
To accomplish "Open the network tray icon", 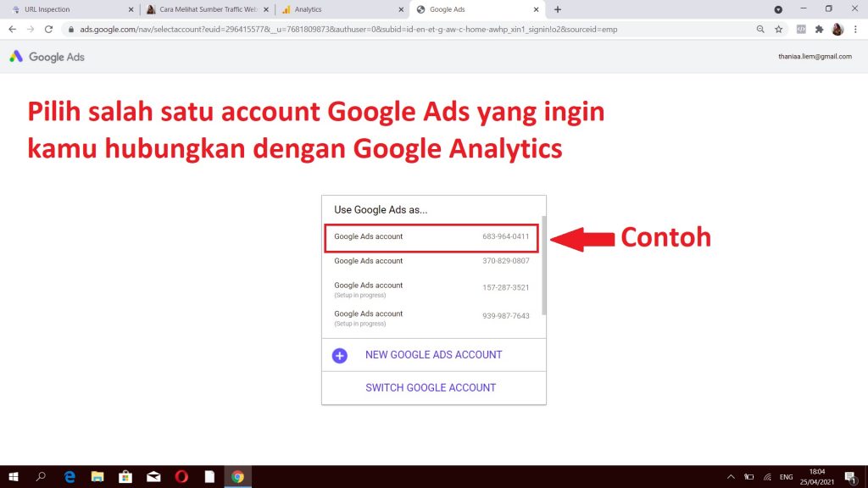I will [767, 477].
